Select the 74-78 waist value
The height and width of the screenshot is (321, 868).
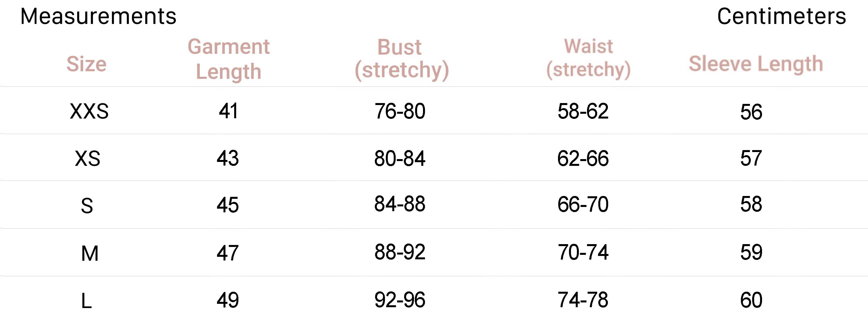click(x=583, y=300)
